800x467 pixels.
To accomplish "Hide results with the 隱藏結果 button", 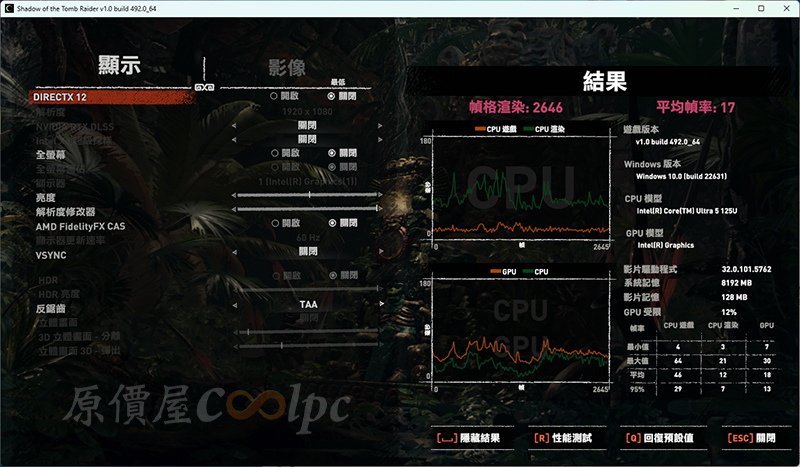I will [x=471, y=438].
